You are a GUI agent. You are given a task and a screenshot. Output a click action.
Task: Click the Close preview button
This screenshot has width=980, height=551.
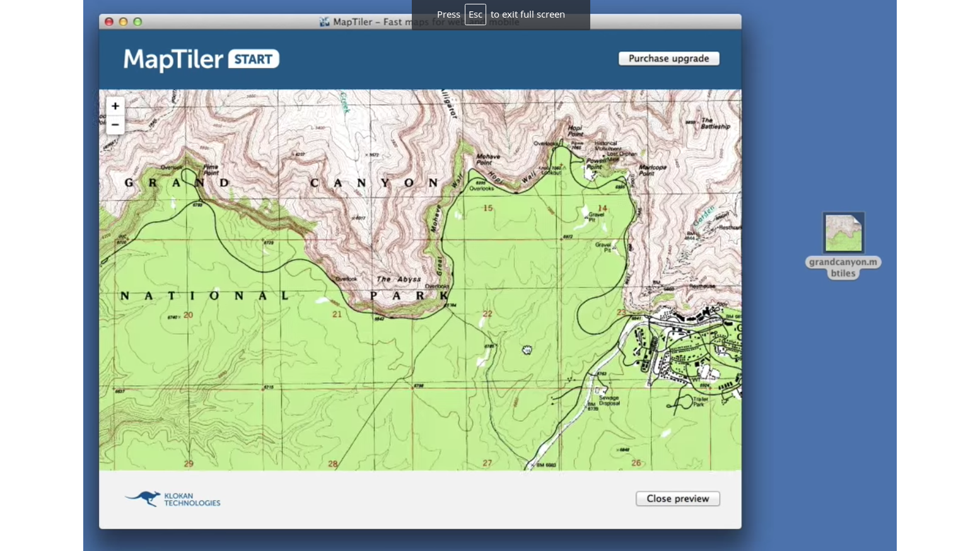677,498
